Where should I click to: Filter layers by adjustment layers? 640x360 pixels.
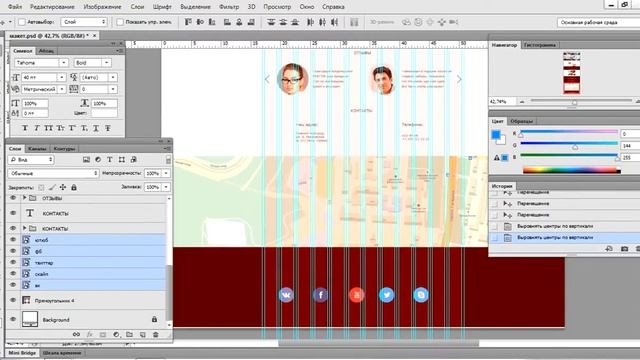(x=98, y=160)
